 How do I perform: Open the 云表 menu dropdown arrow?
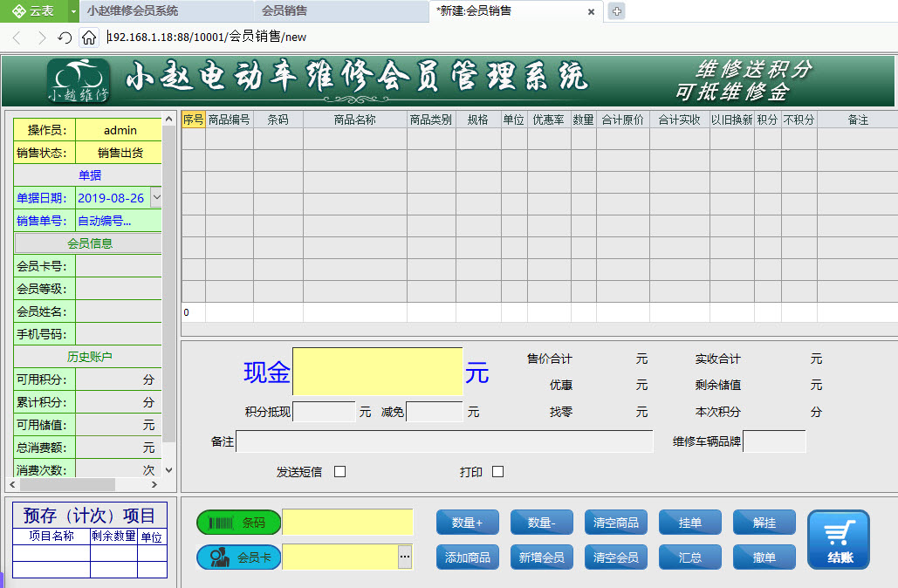[73, 10]
